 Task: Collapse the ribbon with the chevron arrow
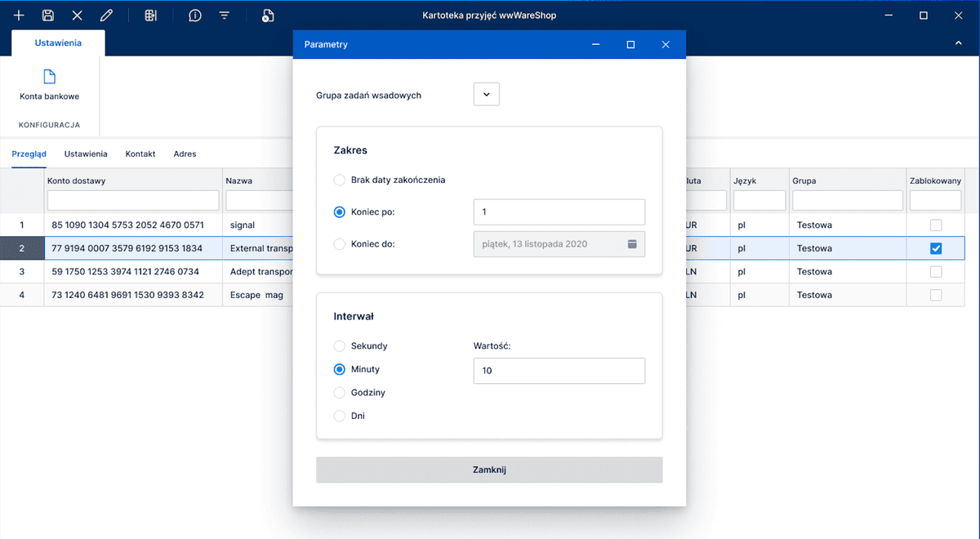point(959,42)
